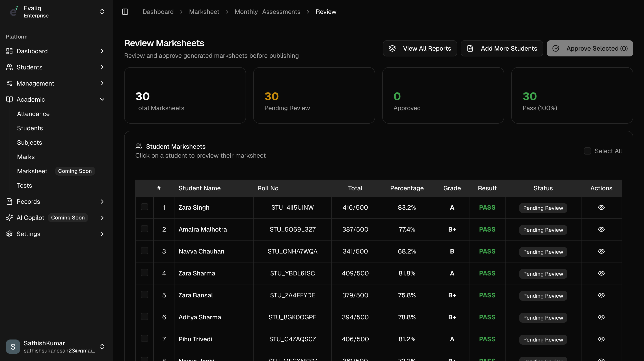Click Add More Students button
Image resolution: width=644 pixels, height=361 pixels.
[x=501, y=48]
